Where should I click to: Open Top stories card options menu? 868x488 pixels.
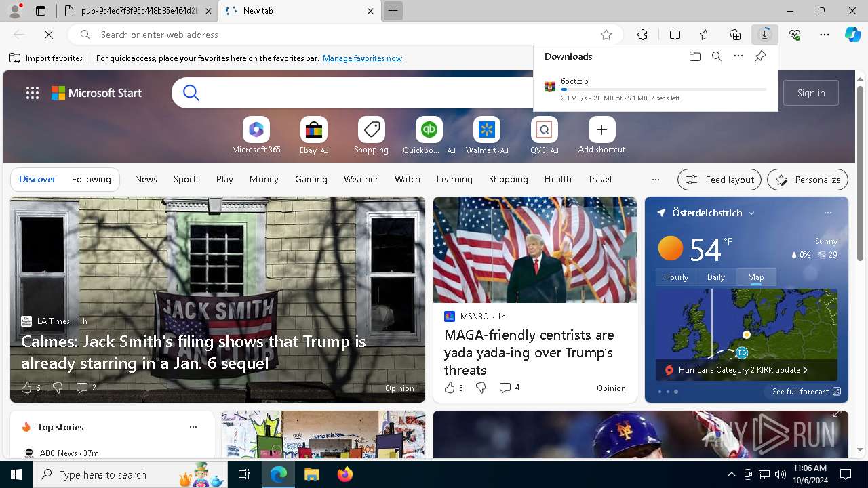[193, 427]
